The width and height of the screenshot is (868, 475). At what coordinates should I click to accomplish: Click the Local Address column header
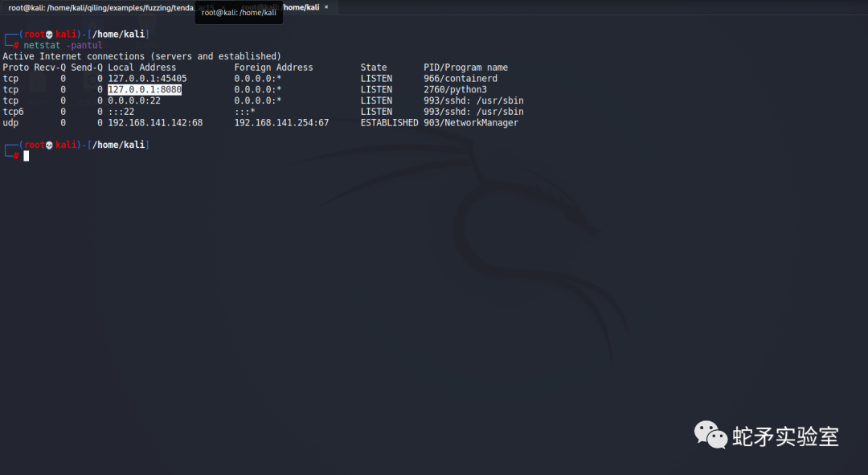tap(141, 68)
